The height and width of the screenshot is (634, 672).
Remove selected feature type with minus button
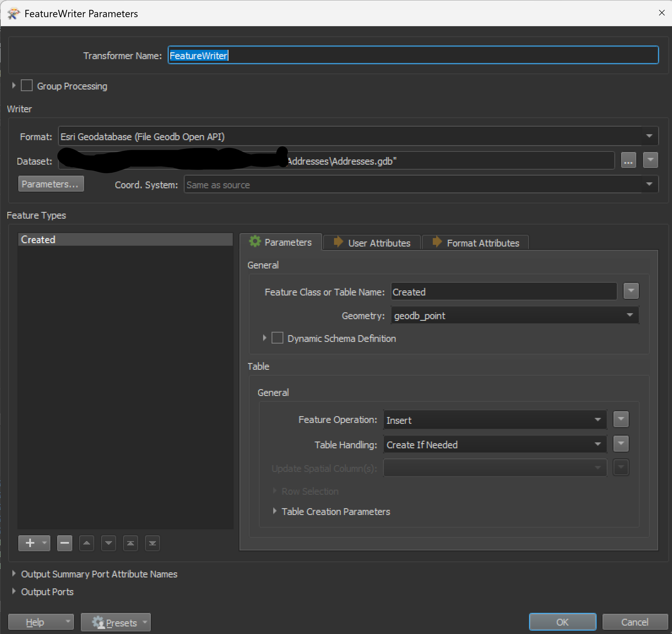(x=64, y=543)
